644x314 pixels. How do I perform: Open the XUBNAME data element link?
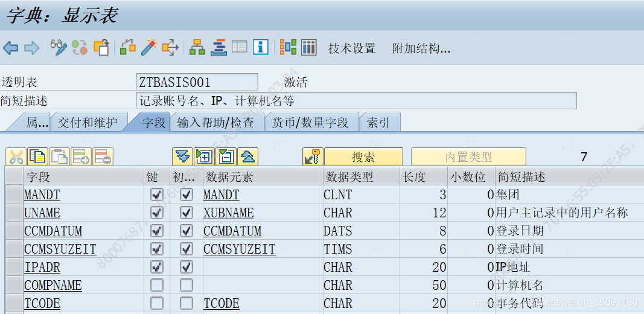click(228, 213)
